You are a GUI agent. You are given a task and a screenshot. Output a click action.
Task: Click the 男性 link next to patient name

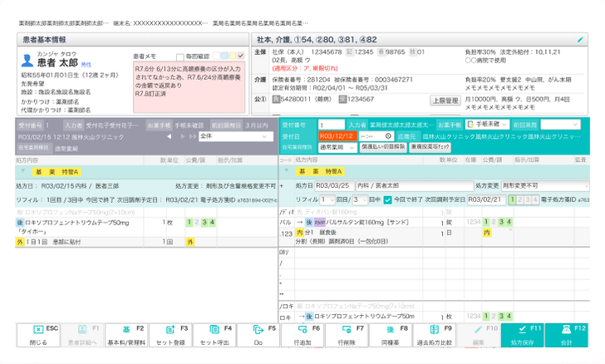pyautogui.click(x=86, y=65)
